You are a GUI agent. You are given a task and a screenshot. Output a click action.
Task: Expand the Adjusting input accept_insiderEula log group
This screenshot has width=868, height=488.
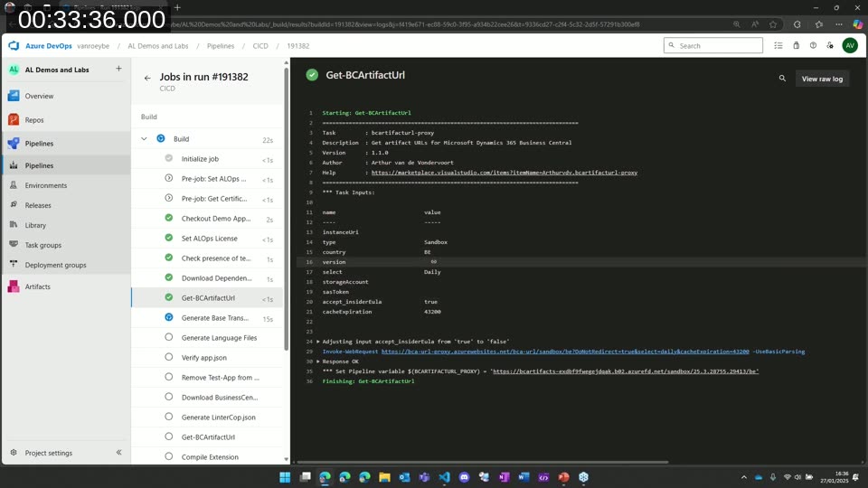[x=318, y=342]
